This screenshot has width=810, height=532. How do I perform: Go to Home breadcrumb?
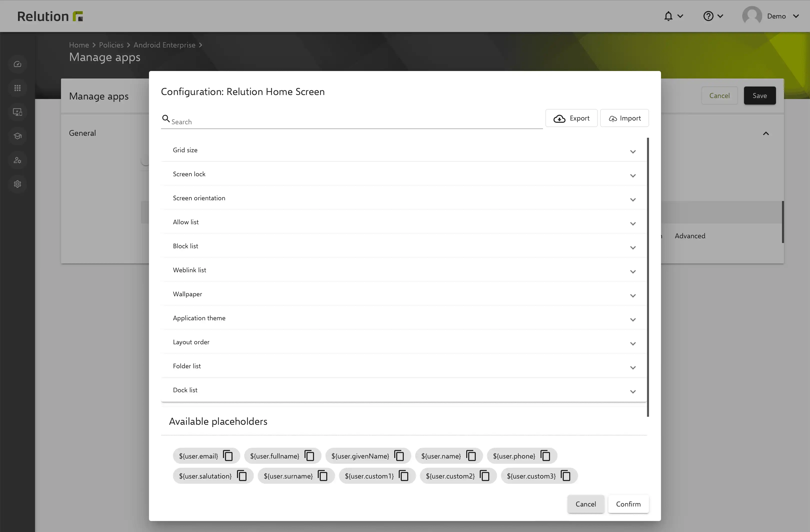coord(78,45)
